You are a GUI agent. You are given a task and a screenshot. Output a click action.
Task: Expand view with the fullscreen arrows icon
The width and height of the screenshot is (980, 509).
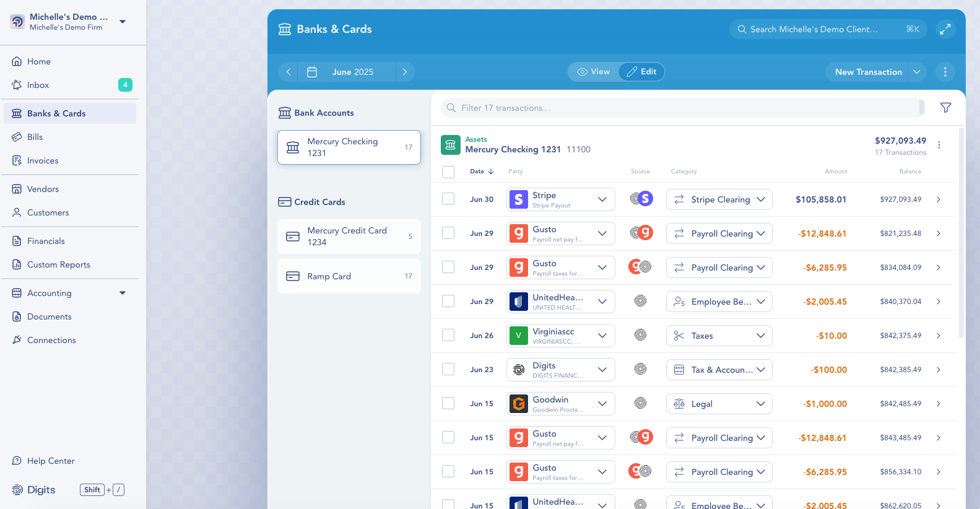(945, 29)
